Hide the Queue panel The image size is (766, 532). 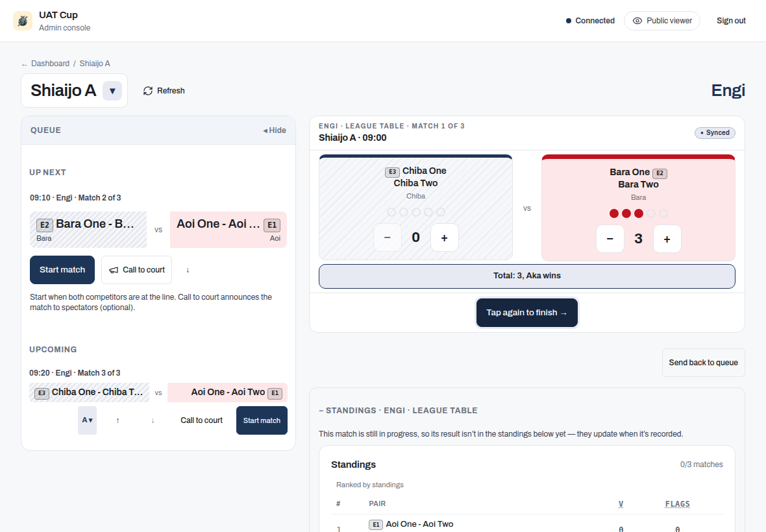(275, 130)
